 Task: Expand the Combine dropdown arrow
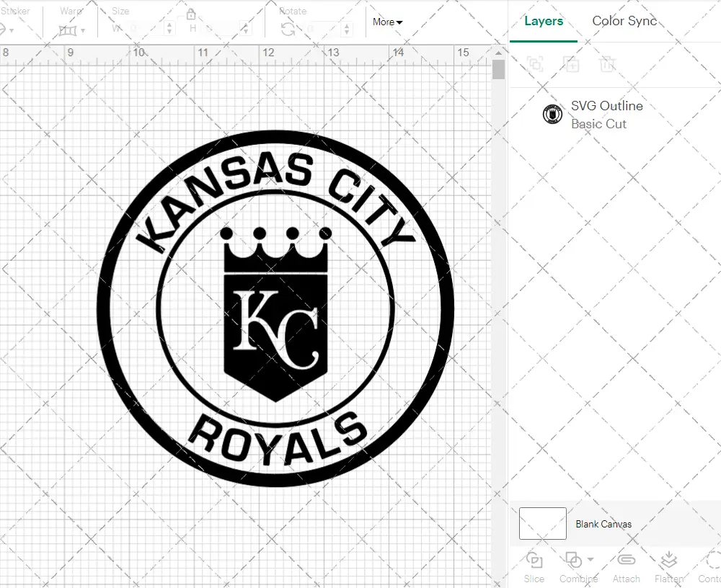pyautogui.click(x=590, y=559)
